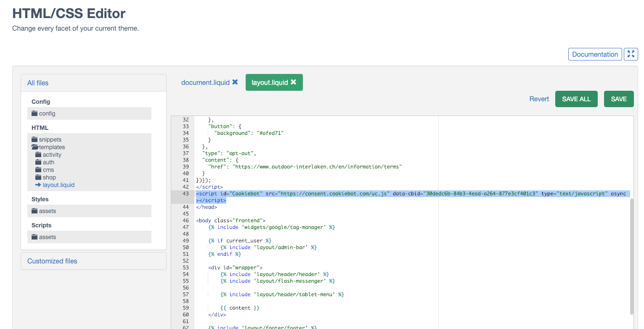Viewport: 644px width, 329px height.
Task: Click the Scripts assets folder icon
Action: click(34, 237)
